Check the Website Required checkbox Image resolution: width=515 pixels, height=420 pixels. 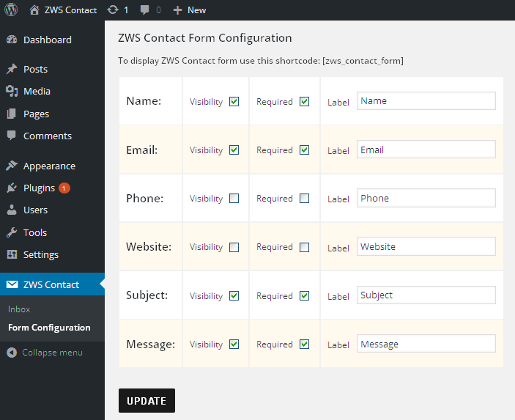pos(305,247)
